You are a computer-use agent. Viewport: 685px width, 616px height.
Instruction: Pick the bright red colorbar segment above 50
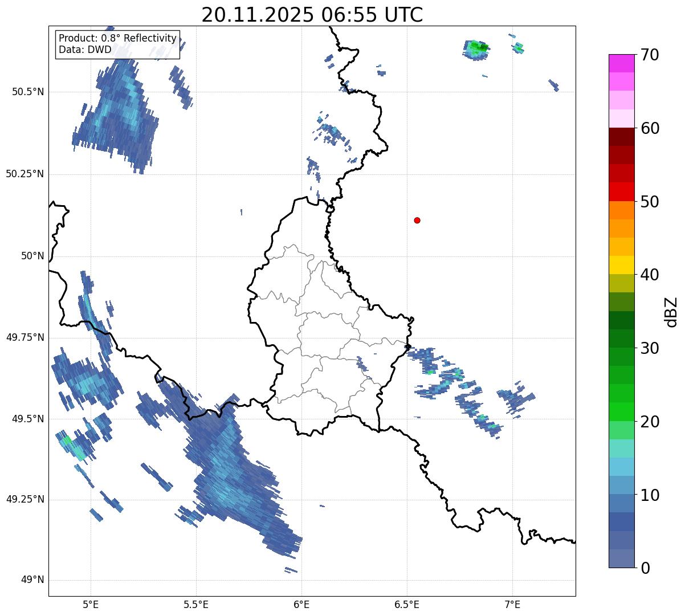[x=621, y=192]
